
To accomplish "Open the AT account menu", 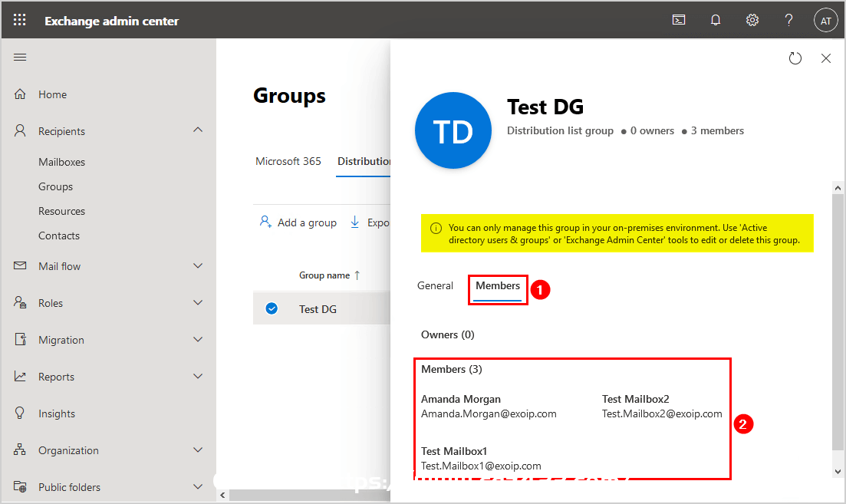I will [825, 21].
